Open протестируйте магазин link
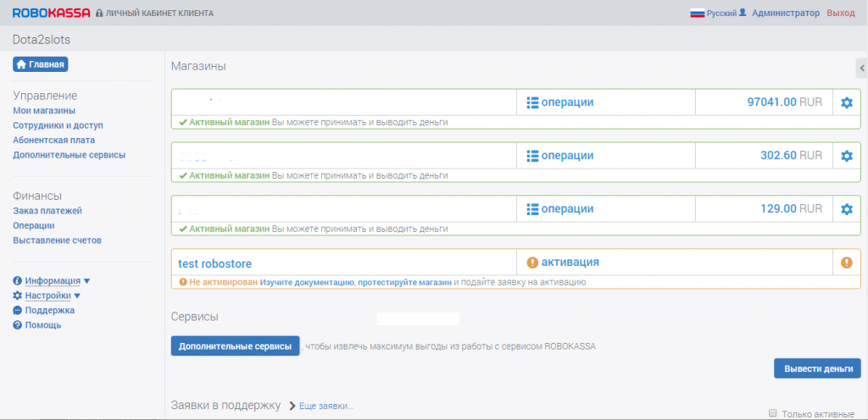Viewport: 868px width, 420px height. (404, 282)
